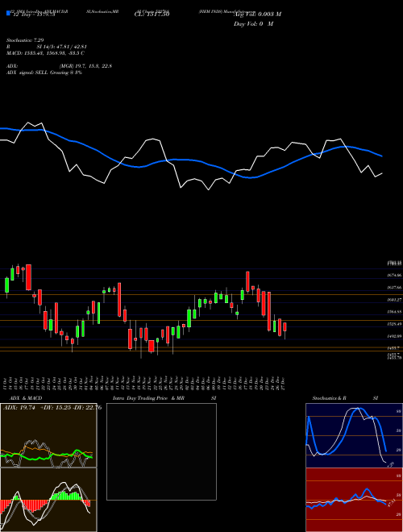Viewport: 403px width, 532px height.
Task: Click the blue SMA legend square
Action: [8, 13]
